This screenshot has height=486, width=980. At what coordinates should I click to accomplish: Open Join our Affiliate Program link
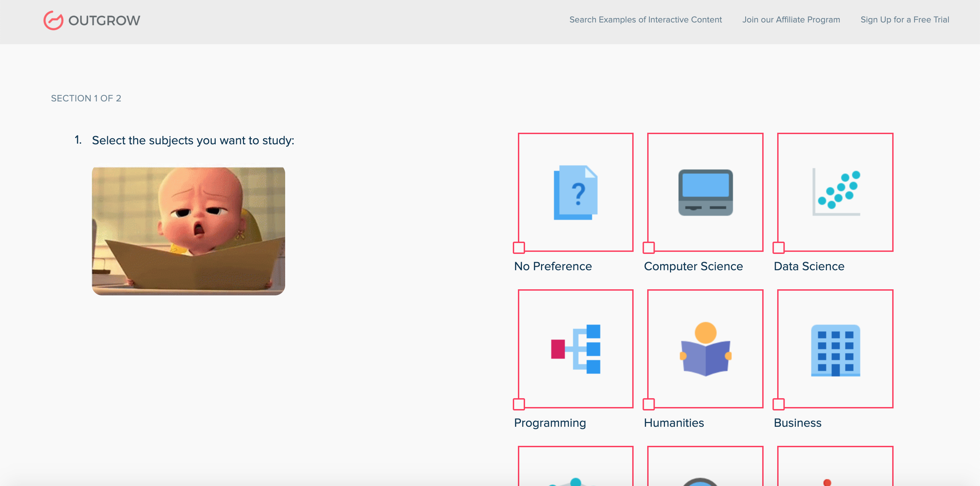pos(791,20)
